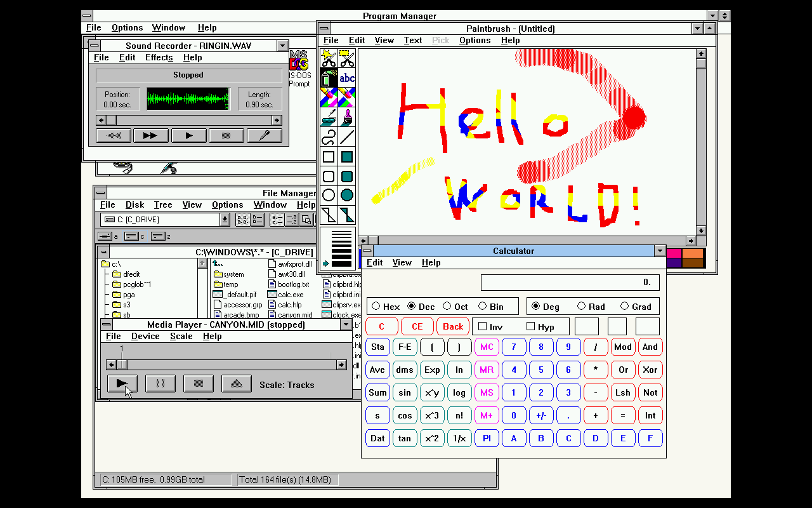
Task: Select the abc Text tool
Action: (347, 78)
